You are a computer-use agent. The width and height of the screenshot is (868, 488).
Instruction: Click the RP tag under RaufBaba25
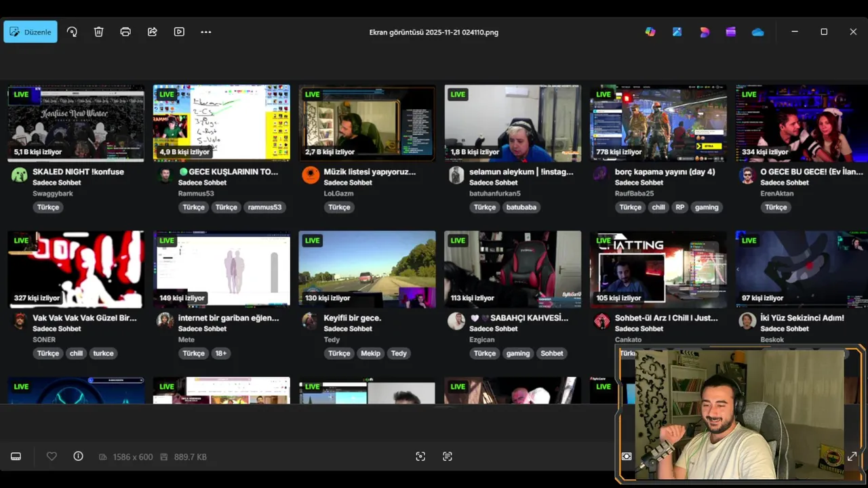[x=679, y=207]
